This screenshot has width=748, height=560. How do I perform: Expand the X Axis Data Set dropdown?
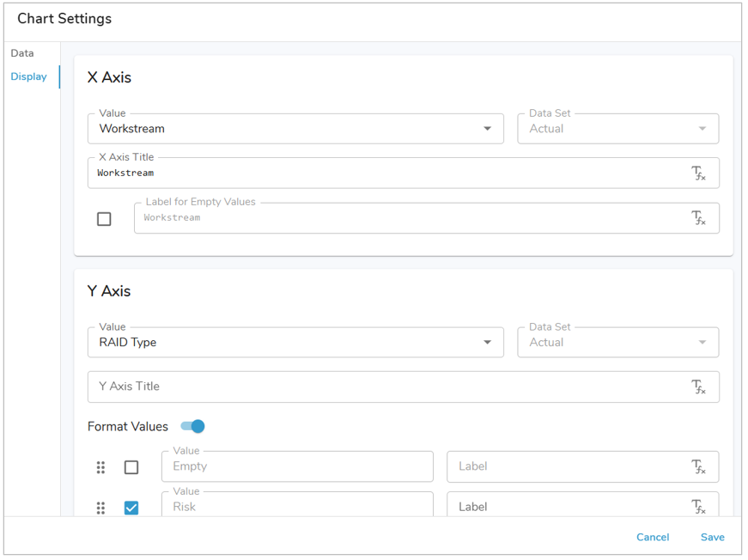617,129
